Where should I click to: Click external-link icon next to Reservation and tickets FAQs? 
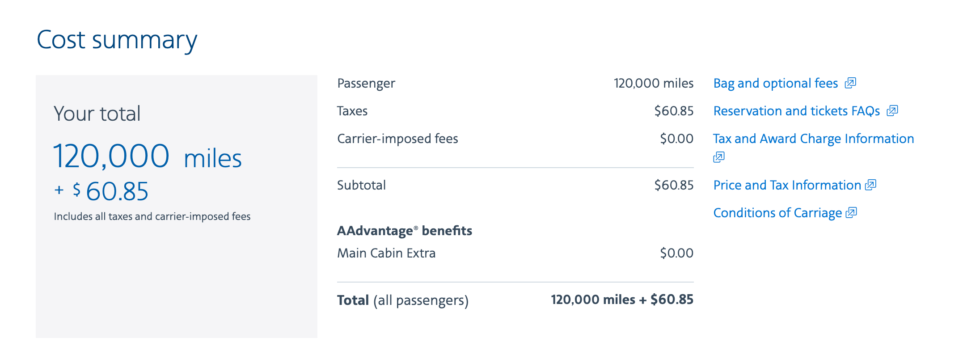click(x=892, y=111)
